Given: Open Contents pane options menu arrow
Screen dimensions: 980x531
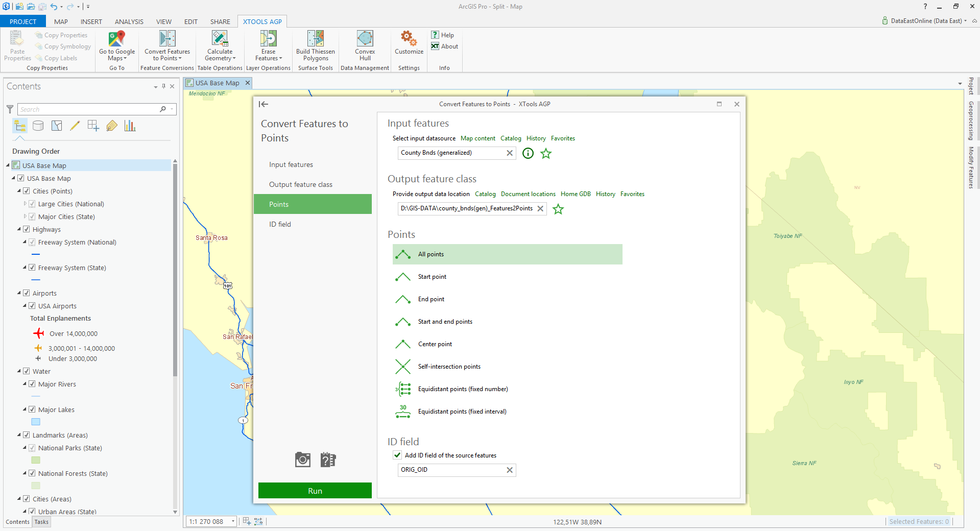Looking at the screenshot, I should (156, 87).
